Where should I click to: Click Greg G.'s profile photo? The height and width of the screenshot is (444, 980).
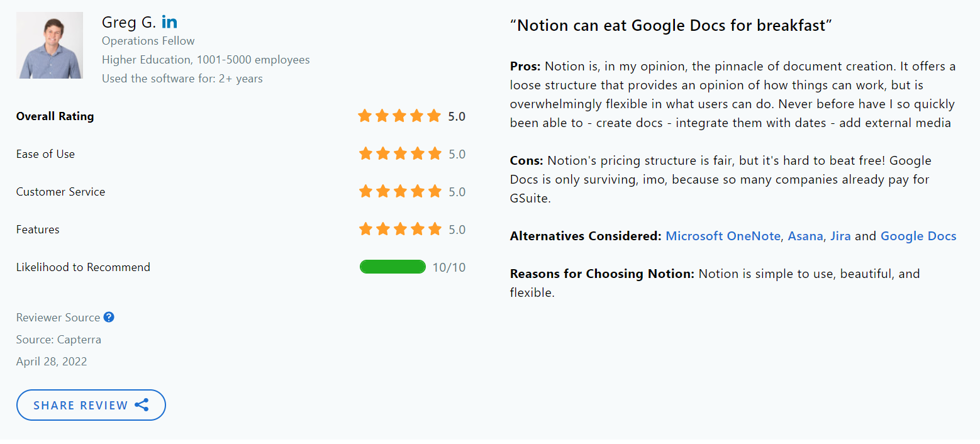[50, 45]
